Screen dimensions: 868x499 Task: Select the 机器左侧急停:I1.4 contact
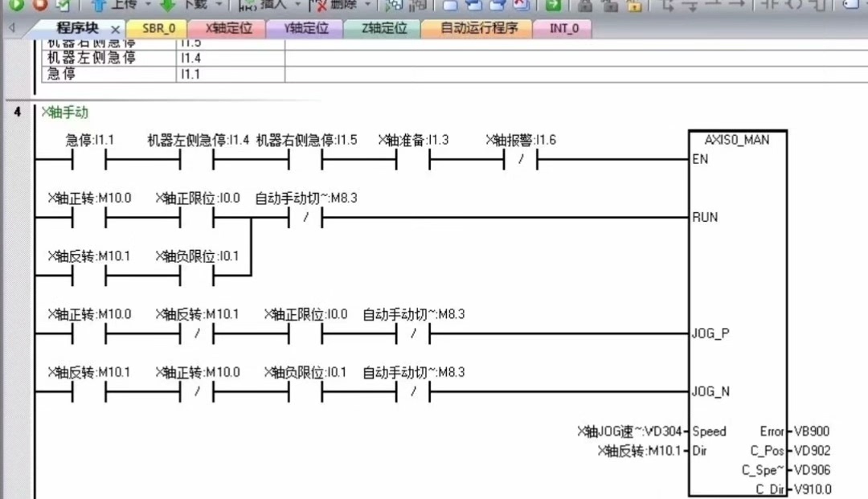197,160
